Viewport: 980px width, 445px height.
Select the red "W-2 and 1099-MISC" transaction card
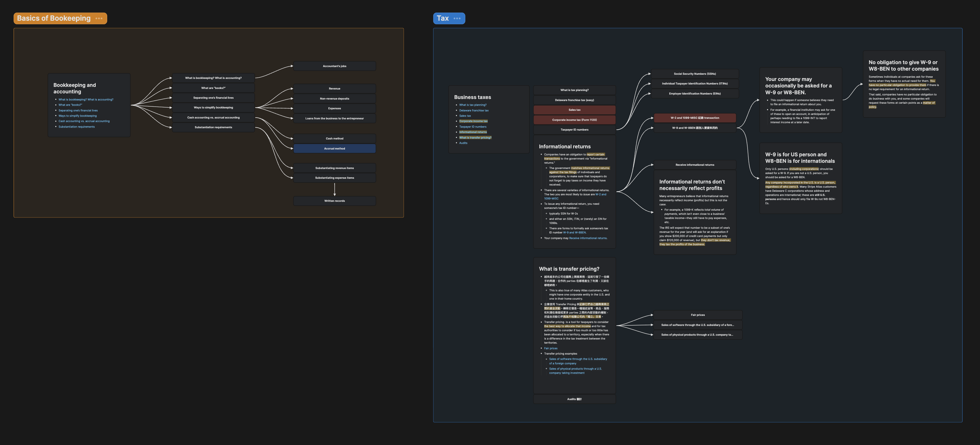tap(695, 118)
